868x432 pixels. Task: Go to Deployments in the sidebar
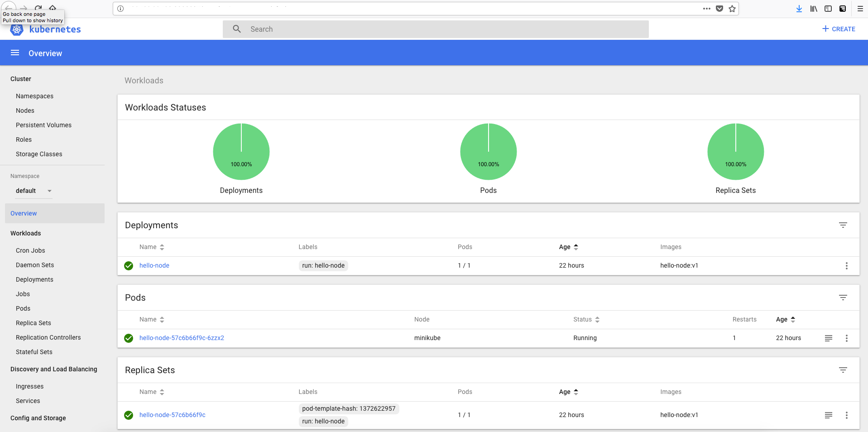coord(34,279)
